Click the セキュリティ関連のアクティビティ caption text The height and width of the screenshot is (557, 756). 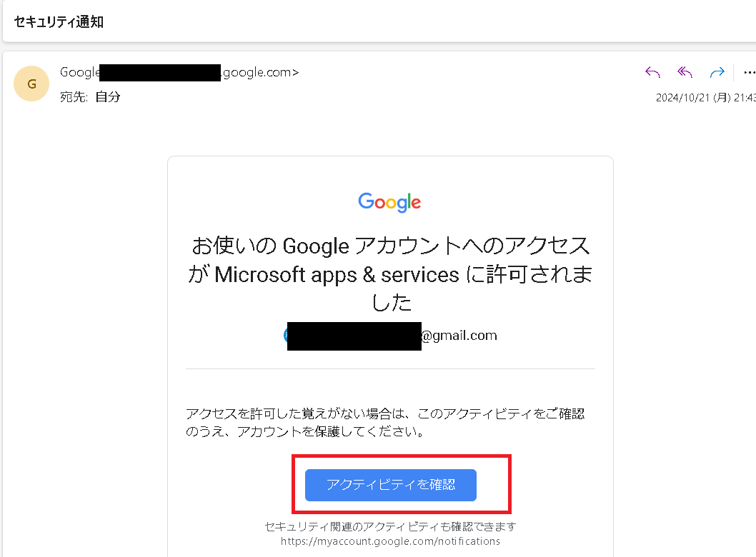tap(390, 526)
